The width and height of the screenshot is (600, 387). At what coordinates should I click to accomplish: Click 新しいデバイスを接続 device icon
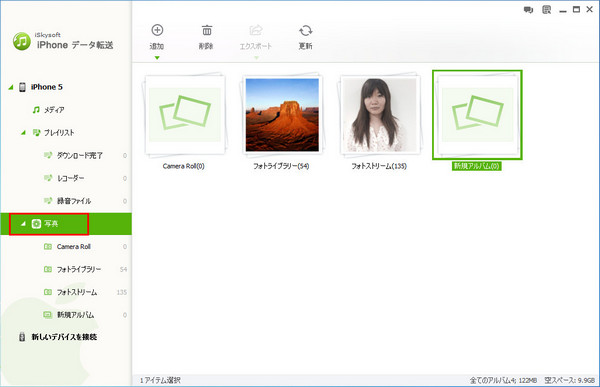point(22,337)
